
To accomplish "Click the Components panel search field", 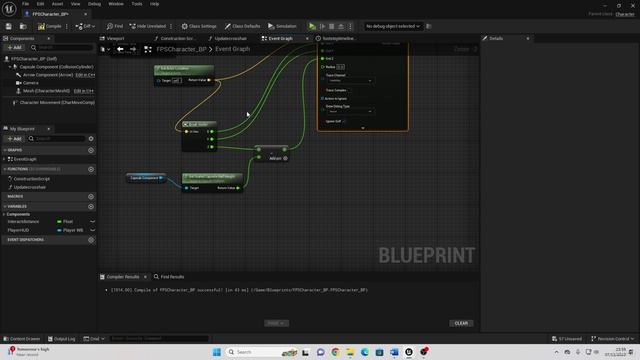I will (x=61, y=47).
